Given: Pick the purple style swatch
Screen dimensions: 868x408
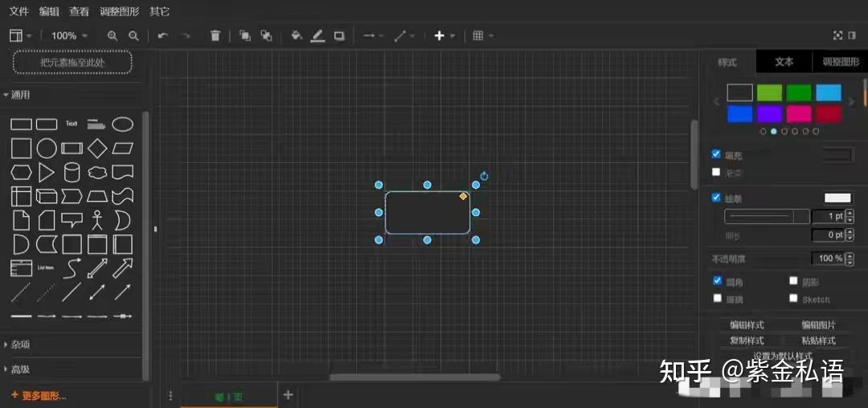Looking at the screenshot, I should tap(769, 114).
